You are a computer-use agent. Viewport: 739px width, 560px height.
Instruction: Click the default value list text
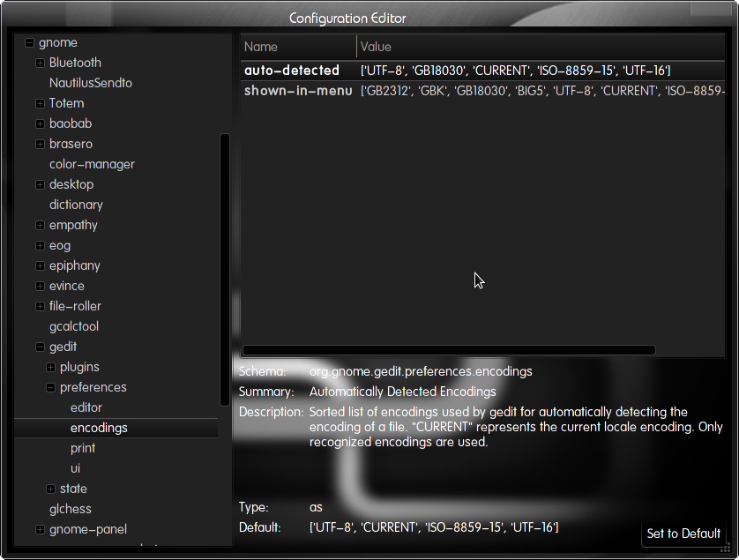(x=434, y=527)
